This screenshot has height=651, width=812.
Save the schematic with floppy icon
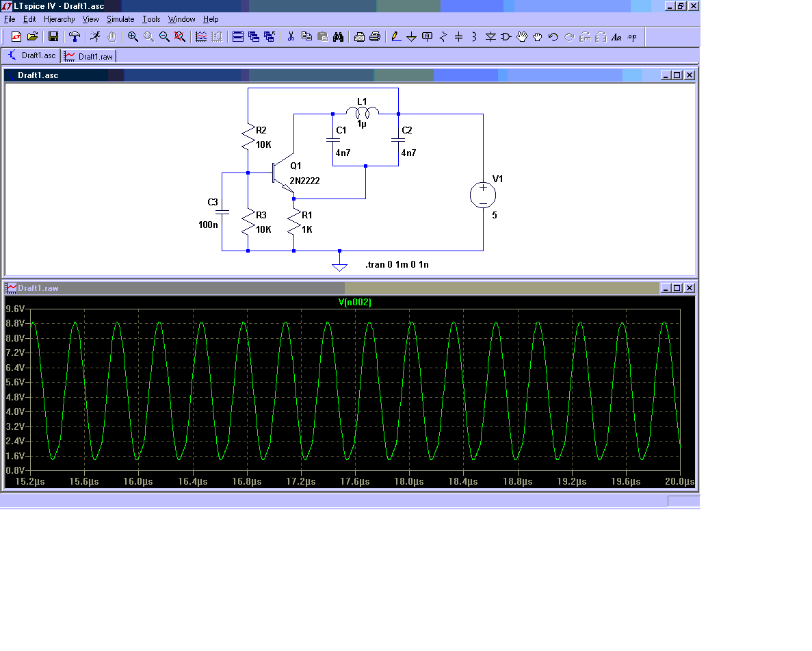click(53, 37)
